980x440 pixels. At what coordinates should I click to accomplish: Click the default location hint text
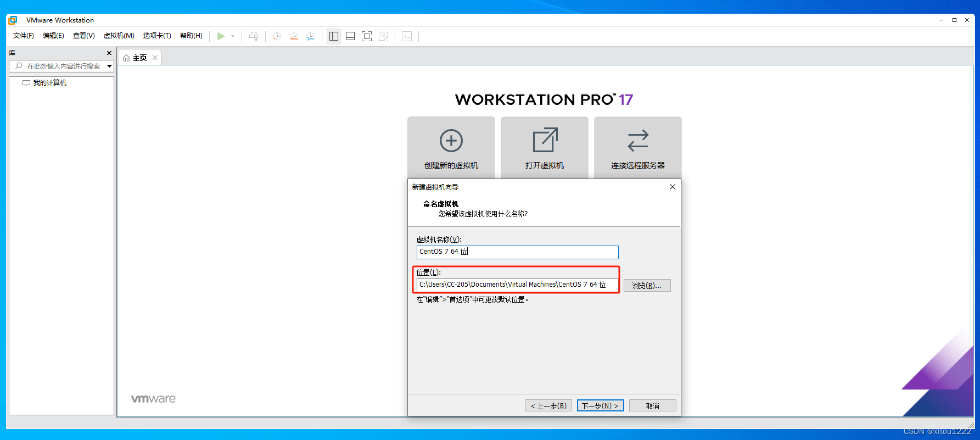pos(473,299)
